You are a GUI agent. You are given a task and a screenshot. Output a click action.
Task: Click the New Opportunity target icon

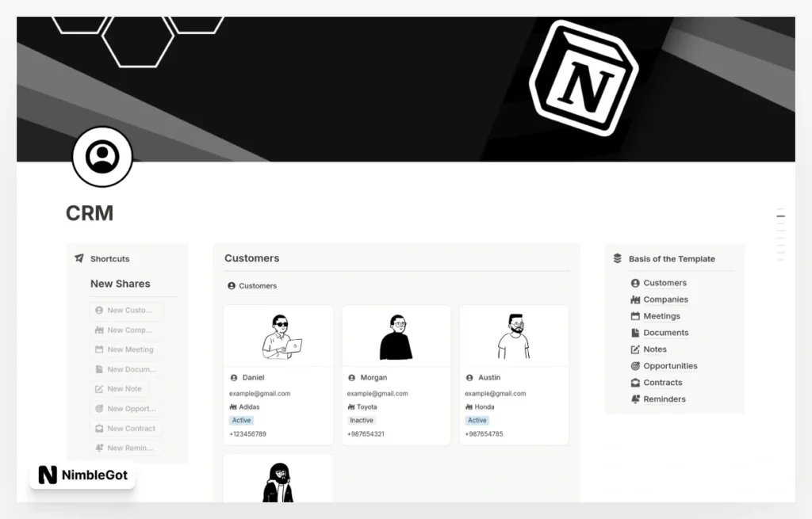pyautogui.click(x=99, y=409)
